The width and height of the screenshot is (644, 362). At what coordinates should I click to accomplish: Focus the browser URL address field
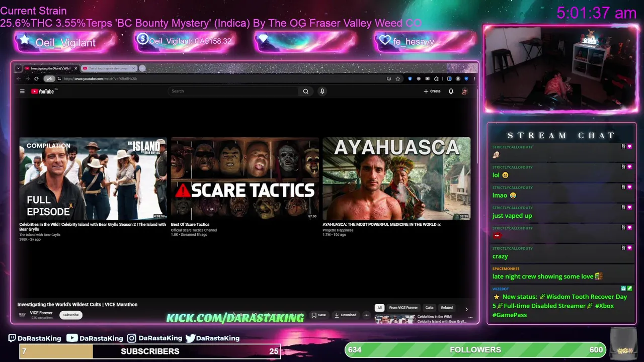click(x=221, y=78)
